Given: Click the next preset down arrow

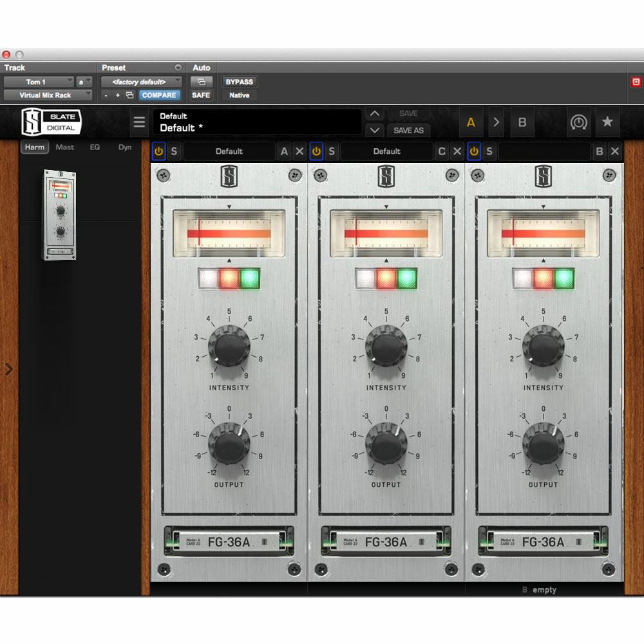Looking at the screenshot, I should click(x=375, y=130).
